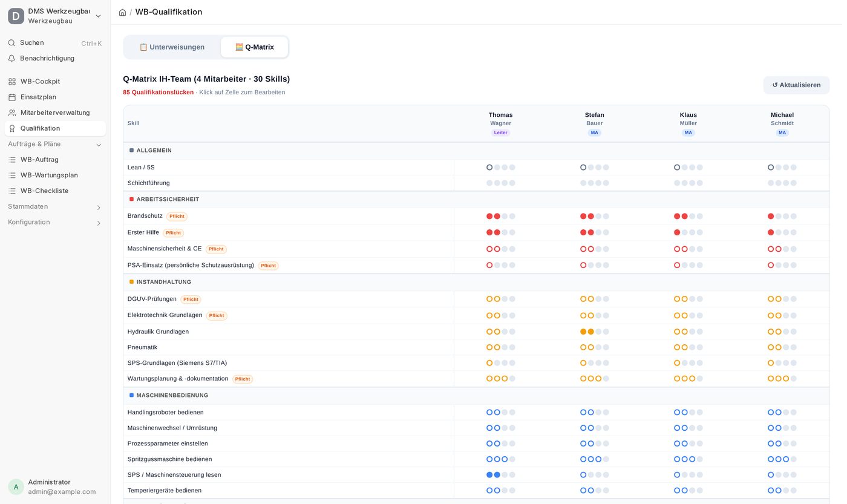Click the Einsatzplan calendar icon
This screenshot has width=847, height=504.
pos(12,97)
